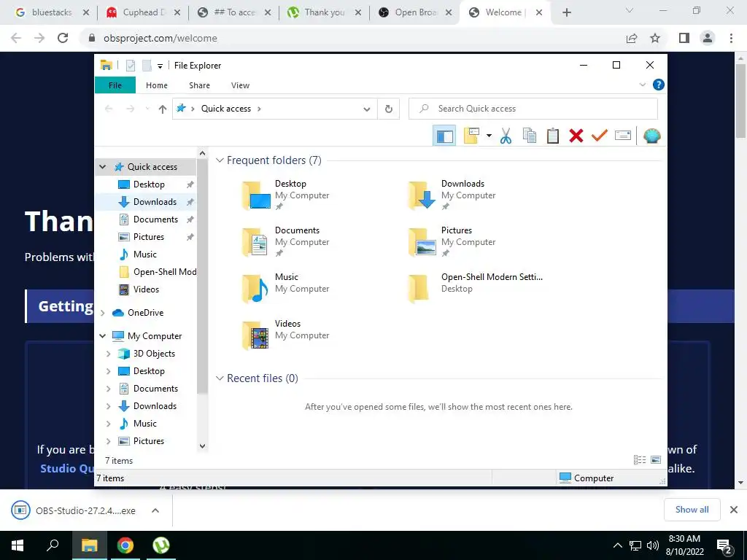Expand Desktop node under My Computer
The height and width of the screenshot is (560, 747).
click(x=108, y=371)
